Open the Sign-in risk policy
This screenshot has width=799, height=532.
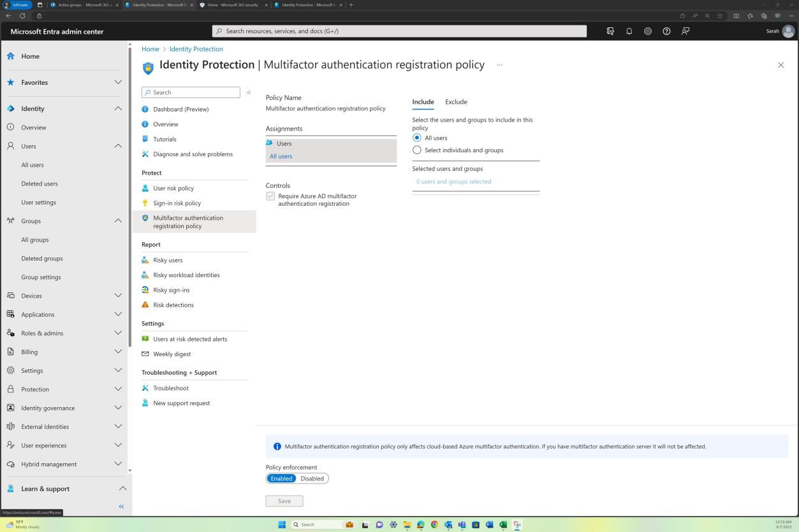pyautogui.click(x=177, y=203)
